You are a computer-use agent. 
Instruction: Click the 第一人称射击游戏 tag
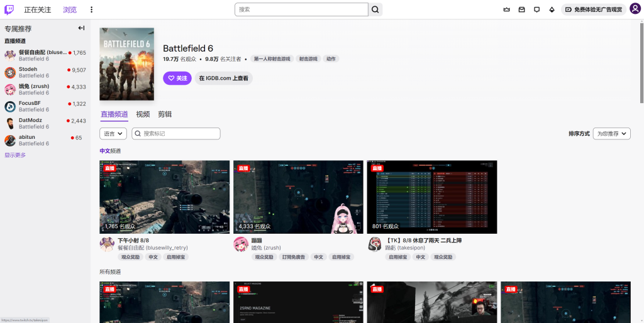click(272, 58)
